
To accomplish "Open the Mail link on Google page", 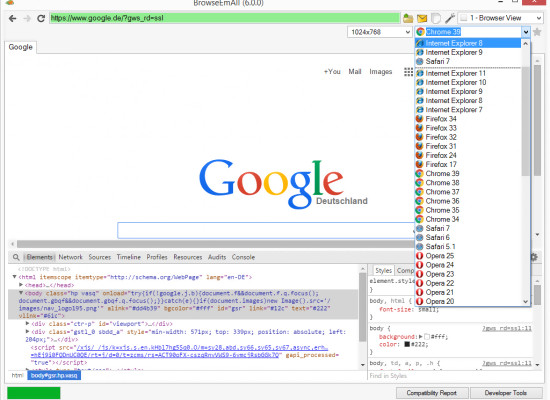I will click(355, 72).
